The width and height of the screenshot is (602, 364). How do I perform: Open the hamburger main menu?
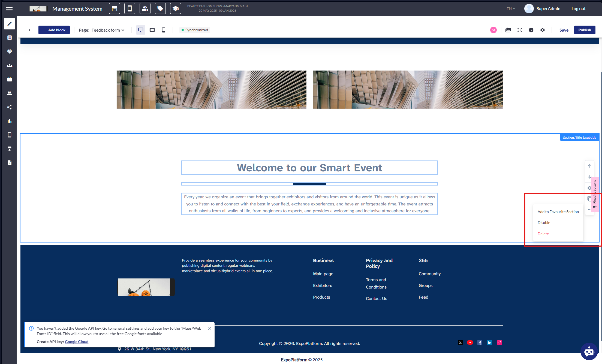click(x=9, y=9)
